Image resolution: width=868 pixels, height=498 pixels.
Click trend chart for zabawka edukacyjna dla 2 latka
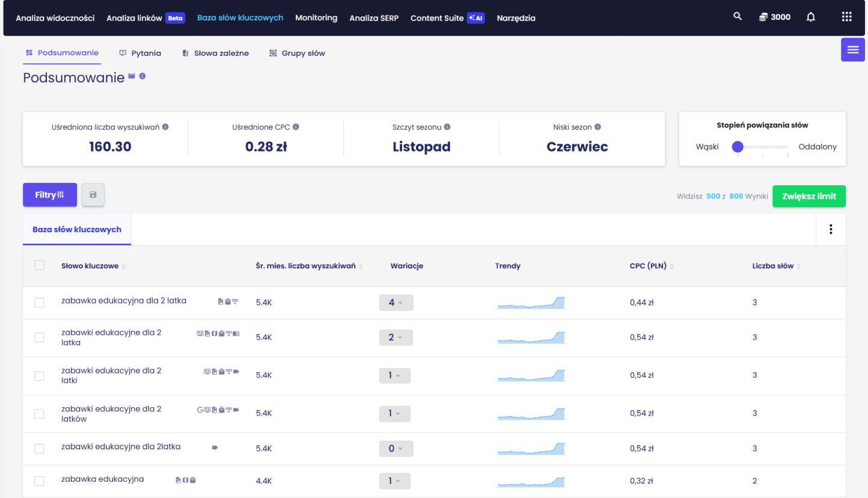[531, 303]
